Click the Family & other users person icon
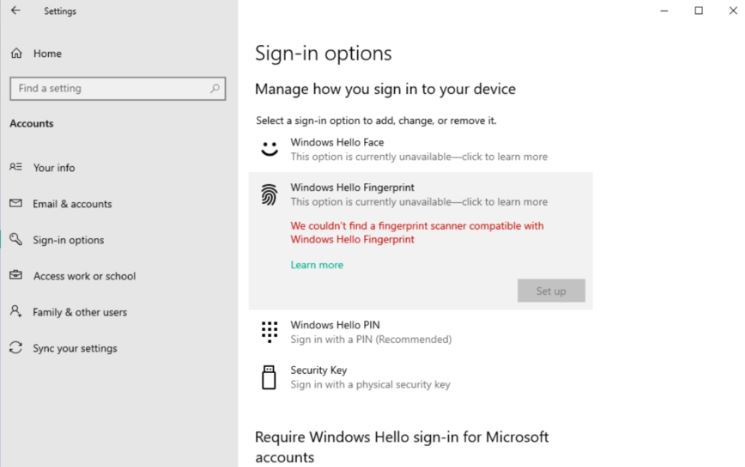This screenshot has width=745, height=467. click(x=16, y=311)
